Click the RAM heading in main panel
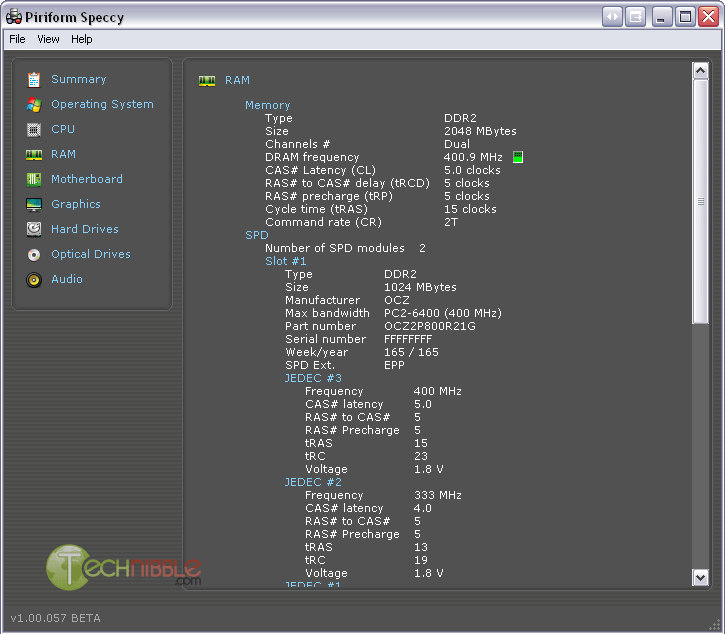This screenshot has width=725, height=634. pos(237,80)
